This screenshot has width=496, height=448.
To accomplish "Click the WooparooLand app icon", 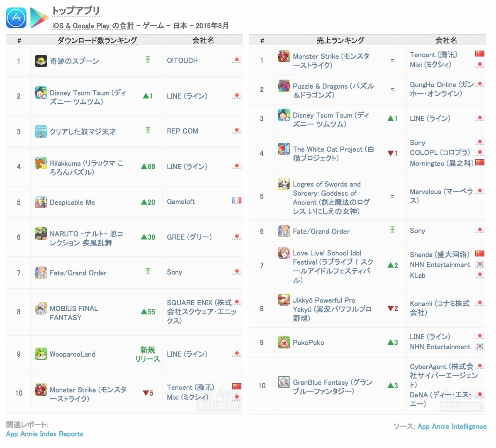I will 41,354.
